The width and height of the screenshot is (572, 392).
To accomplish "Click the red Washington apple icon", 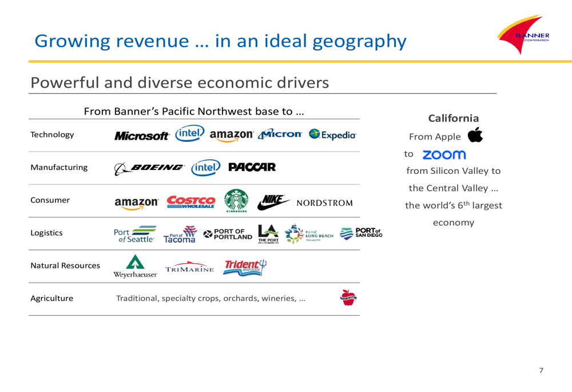I will 348,297.
